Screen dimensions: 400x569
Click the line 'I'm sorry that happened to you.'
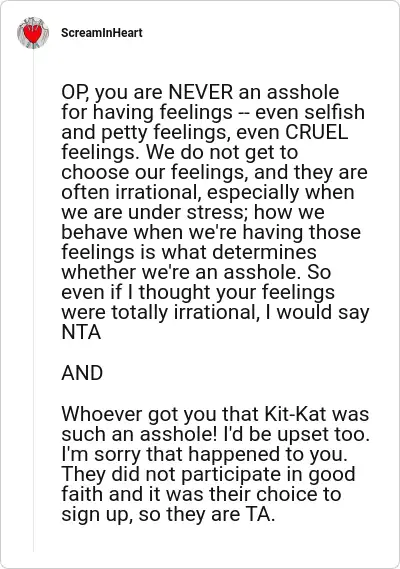pos(204,454)
